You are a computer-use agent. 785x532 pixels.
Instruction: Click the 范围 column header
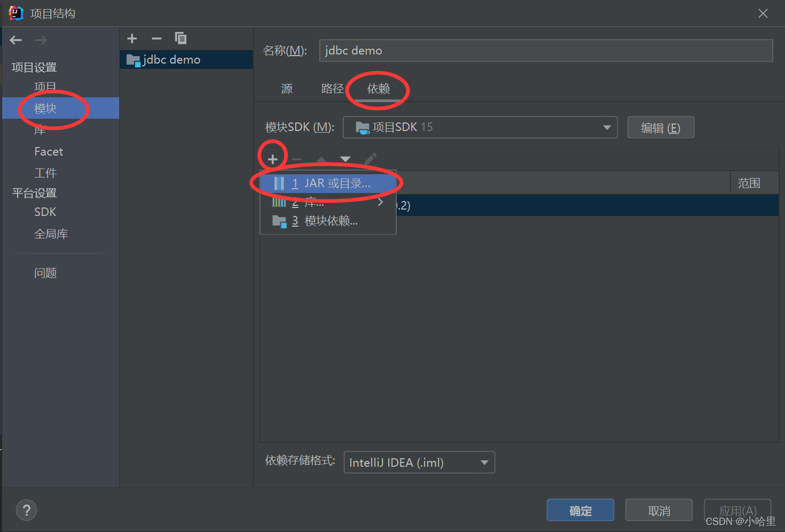click(749, 183)
